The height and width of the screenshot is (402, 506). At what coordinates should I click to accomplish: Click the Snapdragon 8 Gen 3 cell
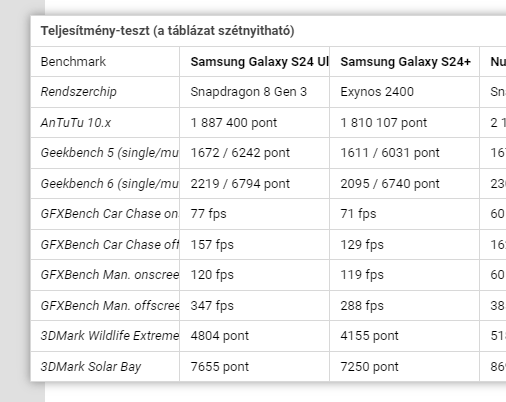pyautogui.click(x=249, y=92)
